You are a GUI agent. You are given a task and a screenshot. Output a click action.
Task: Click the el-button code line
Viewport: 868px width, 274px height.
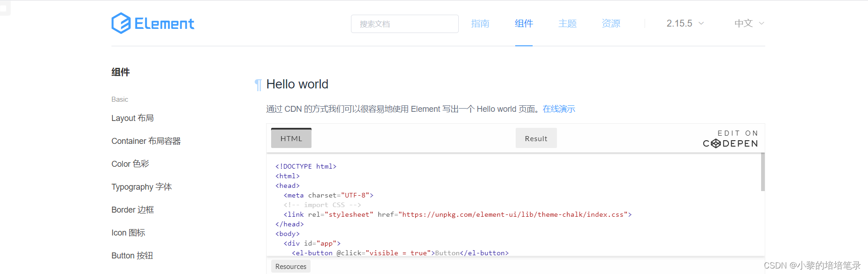point(400,253)
